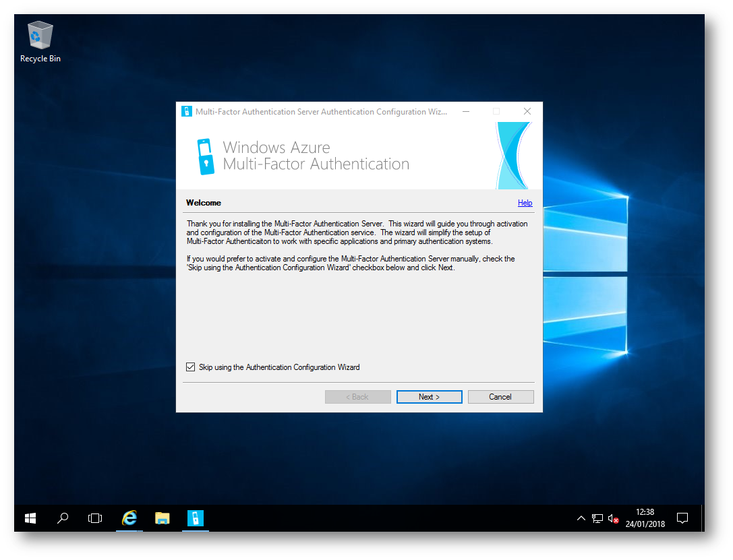Click the wizard title bar app icon

(x=187, y=111)
